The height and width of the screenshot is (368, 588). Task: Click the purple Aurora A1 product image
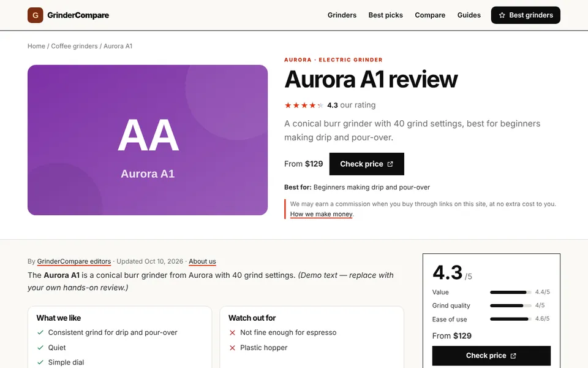(148, 140)
